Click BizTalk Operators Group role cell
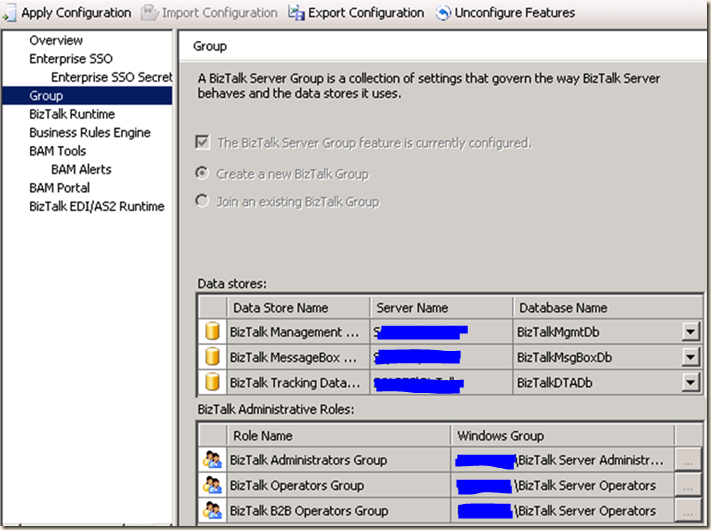This screenshot has height=530, width=711. point(338,486)
